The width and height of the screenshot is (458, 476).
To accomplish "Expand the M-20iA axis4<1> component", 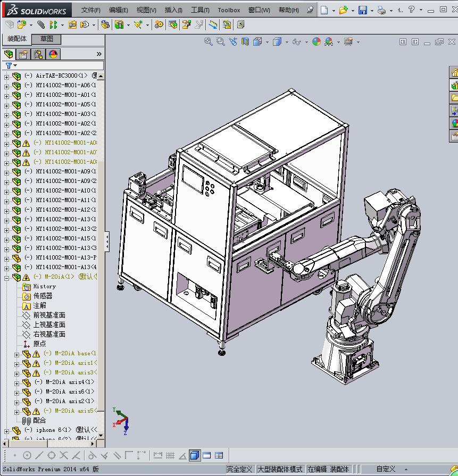I will 16,382.
